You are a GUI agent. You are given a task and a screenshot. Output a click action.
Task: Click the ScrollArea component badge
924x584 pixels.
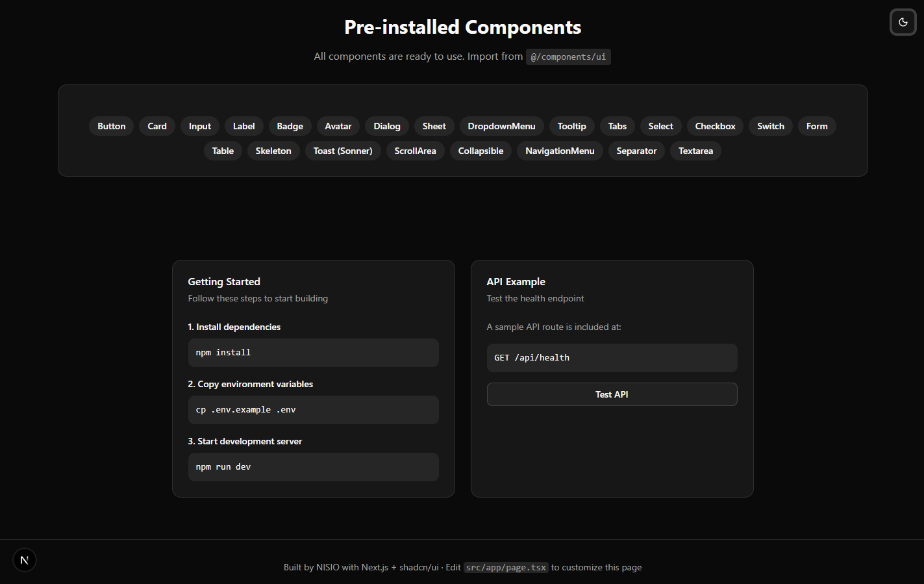[x=416, y=151]
